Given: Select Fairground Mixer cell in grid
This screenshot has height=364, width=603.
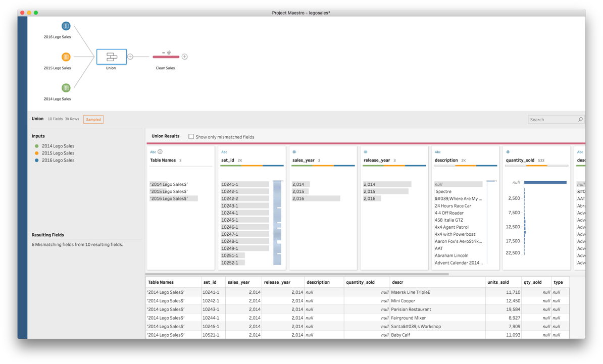Looking at the screenshot, I should pos(438,318).
